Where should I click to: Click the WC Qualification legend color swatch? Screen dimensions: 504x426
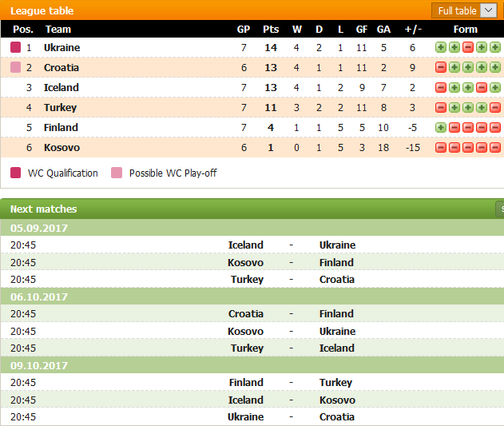pos(15,173)
